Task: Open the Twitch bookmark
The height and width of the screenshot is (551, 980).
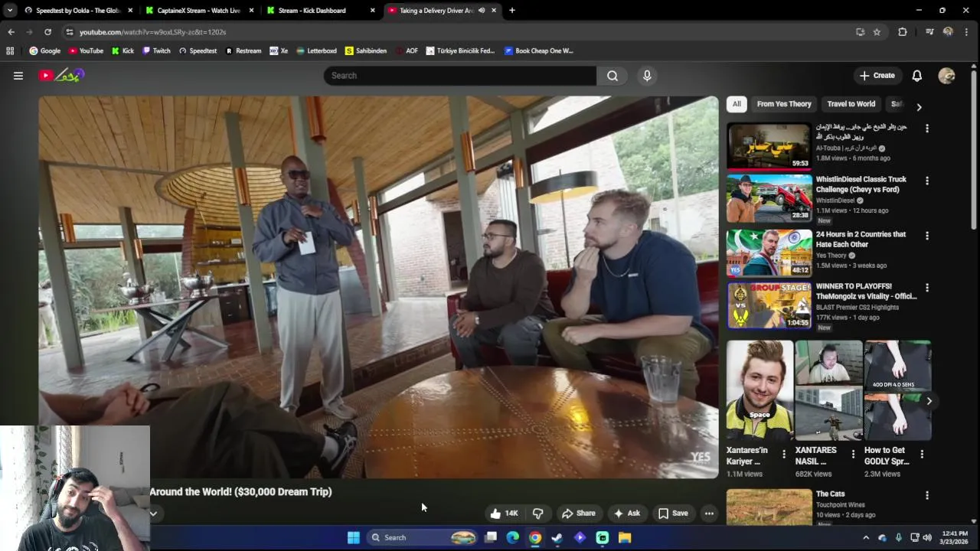Action: pos(156,51)
